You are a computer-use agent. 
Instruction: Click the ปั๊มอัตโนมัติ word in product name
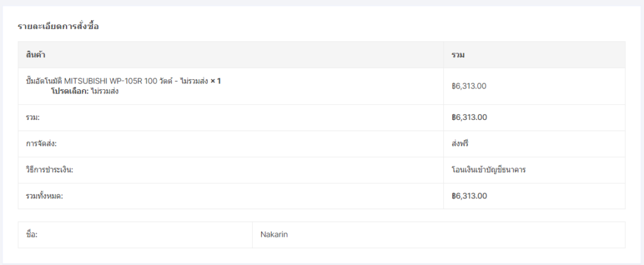pos(44,81)
